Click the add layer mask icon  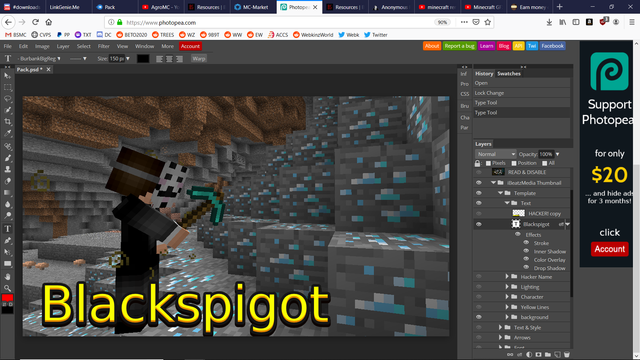538,355
